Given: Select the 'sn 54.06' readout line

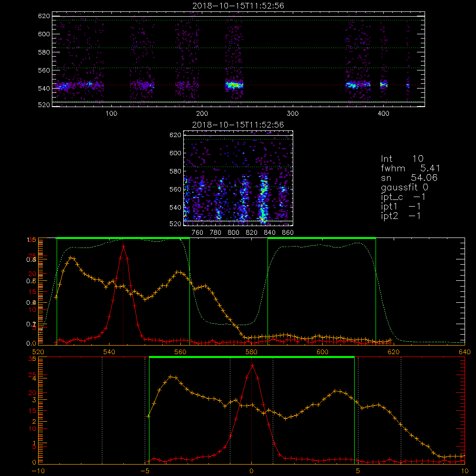Looking at the screenshot, I should [x=409, y=178].
